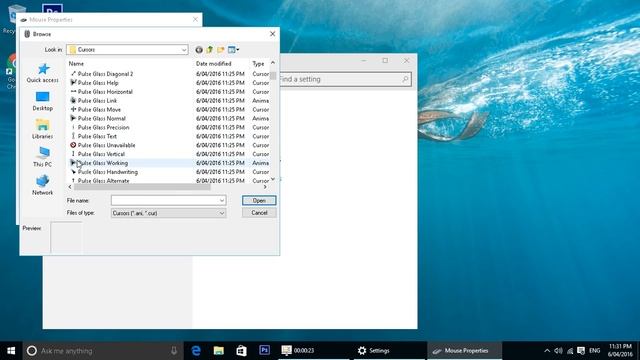
Task: Open the View menu in the Browse toolbar
Action: coord(234,50)
